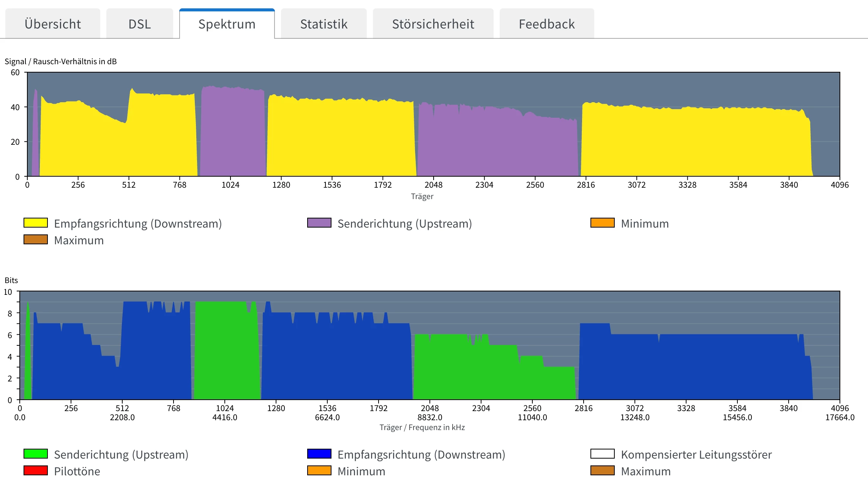Viewport: 868px width, 481px height.
Task: Click the Pilottöne legend label
Action: 77,471
